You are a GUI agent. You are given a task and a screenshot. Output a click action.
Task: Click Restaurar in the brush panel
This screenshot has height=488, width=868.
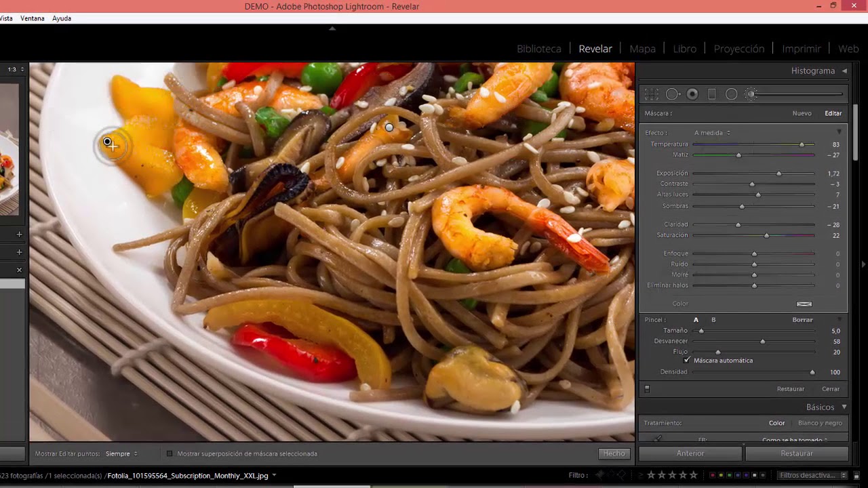[x=791, y=389]
